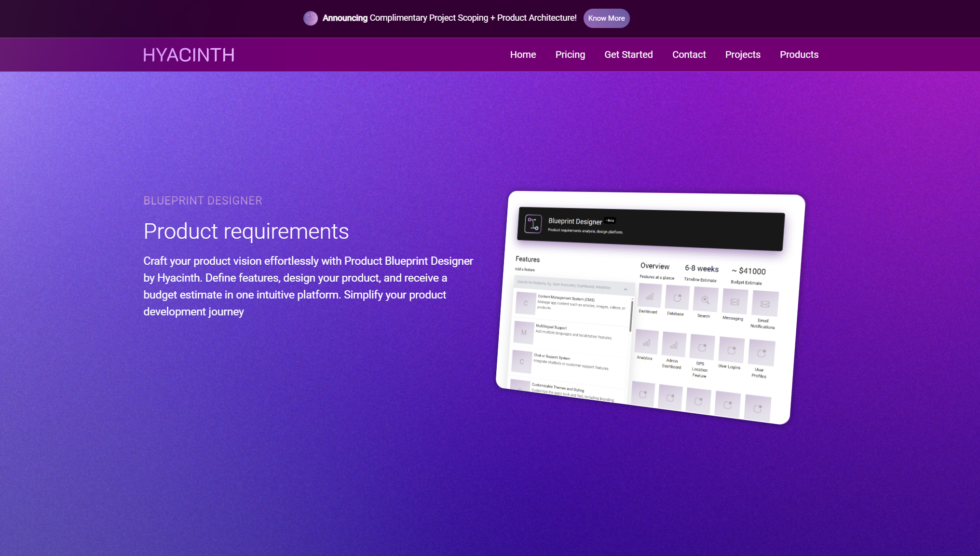Click the GPS Location Feature icon
980x556 pixels.
pos(702,347)
